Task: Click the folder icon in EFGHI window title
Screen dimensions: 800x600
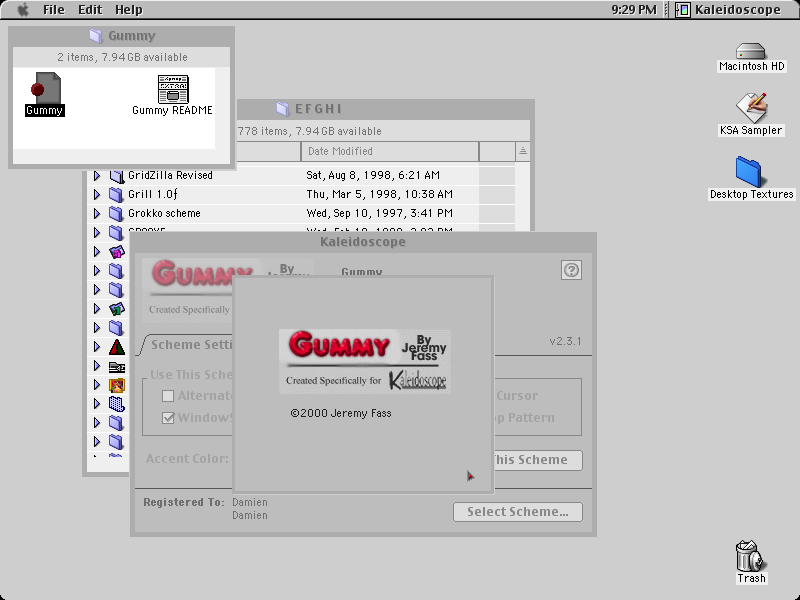Action: pyautogui.click(x=282, y=109)
